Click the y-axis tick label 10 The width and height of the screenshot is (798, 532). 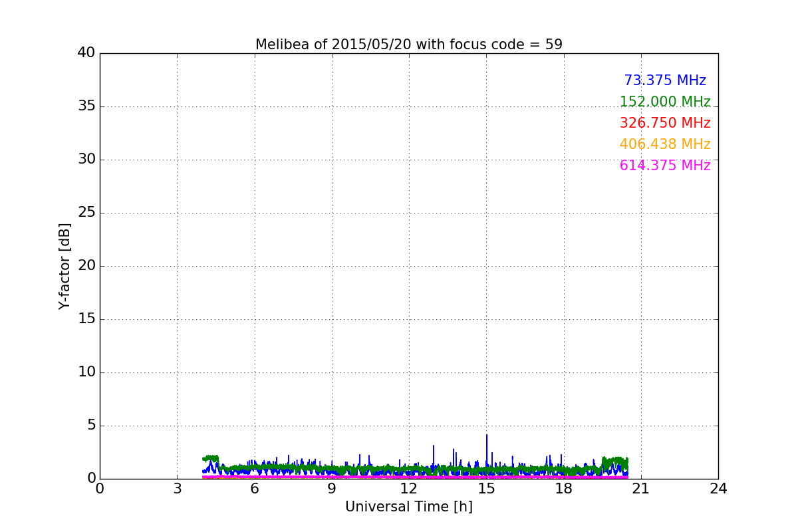[x=86, y=372]
